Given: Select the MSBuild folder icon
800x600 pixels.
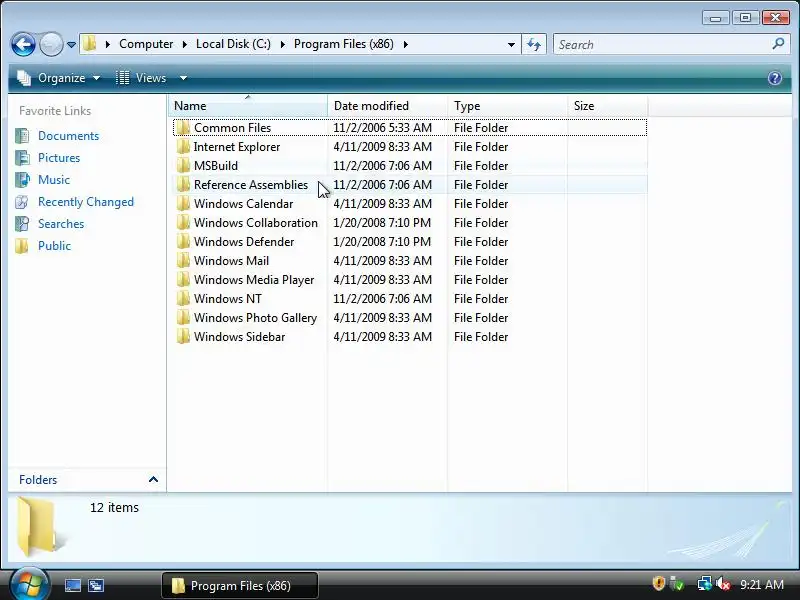Looking at the screenshot, I should pyautogui.click(x=183, y=165).
